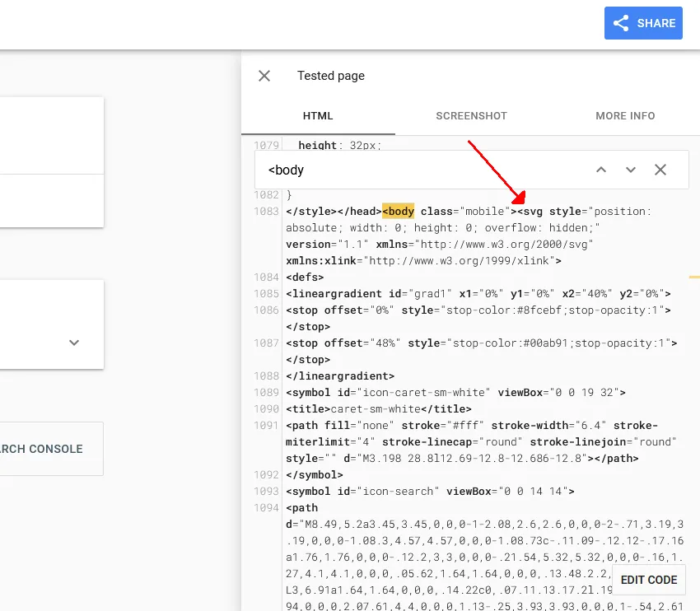Go to next search match arrow
700x611 pixels.
(631, 170)
